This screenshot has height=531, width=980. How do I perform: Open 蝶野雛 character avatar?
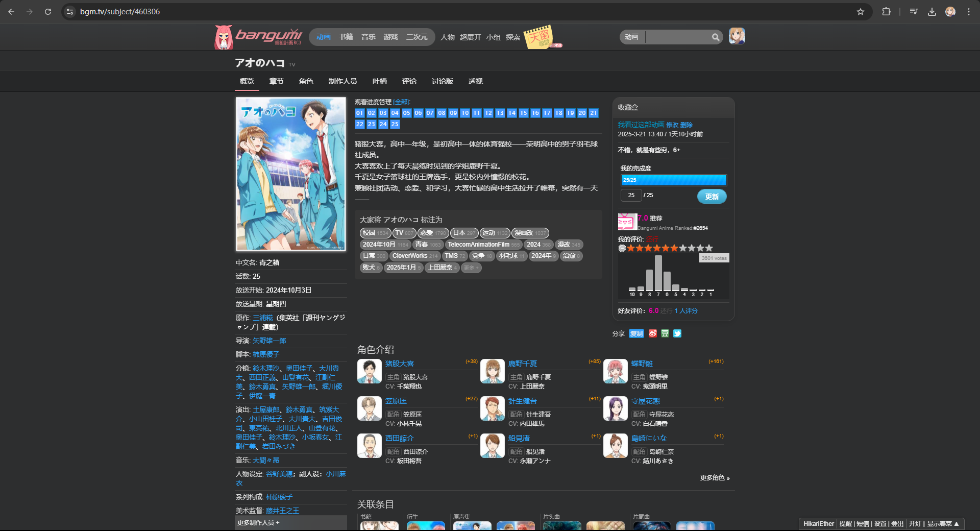616,371
